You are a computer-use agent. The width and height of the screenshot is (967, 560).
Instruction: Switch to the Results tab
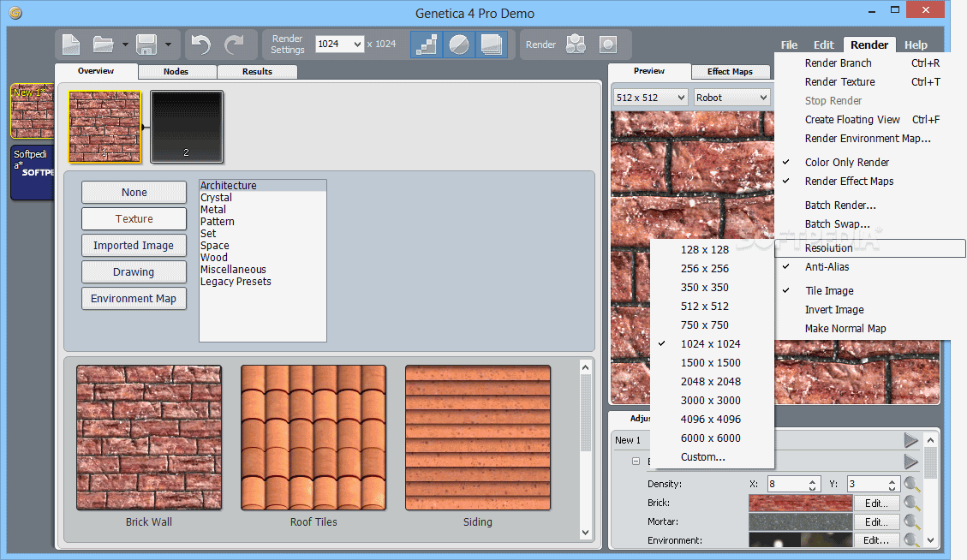tap(257, 72)
